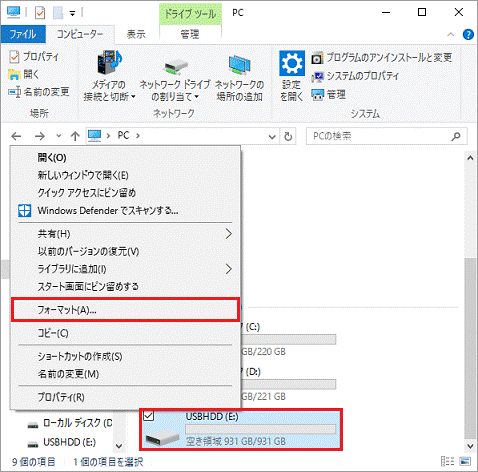Click the search magnifier icon

[x=456, y=136]
